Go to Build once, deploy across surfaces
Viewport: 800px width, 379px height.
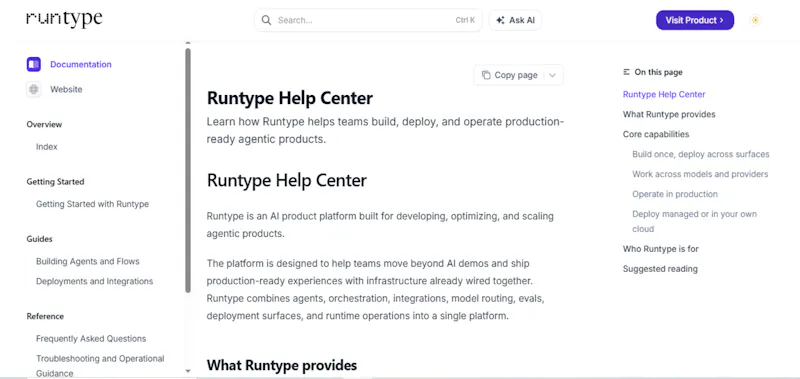[701, 154]
